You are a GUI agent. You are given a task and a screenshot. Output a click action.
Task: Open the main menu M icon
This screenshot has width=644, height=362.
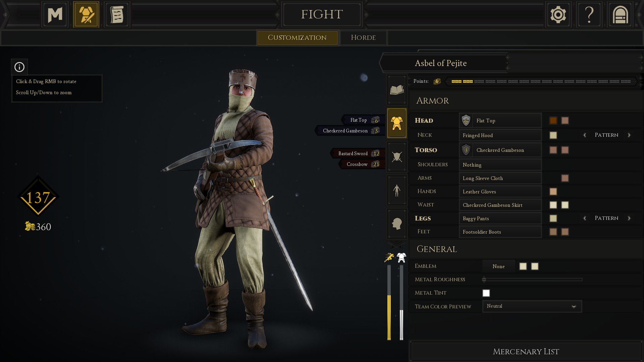click(x=55, y=15)
